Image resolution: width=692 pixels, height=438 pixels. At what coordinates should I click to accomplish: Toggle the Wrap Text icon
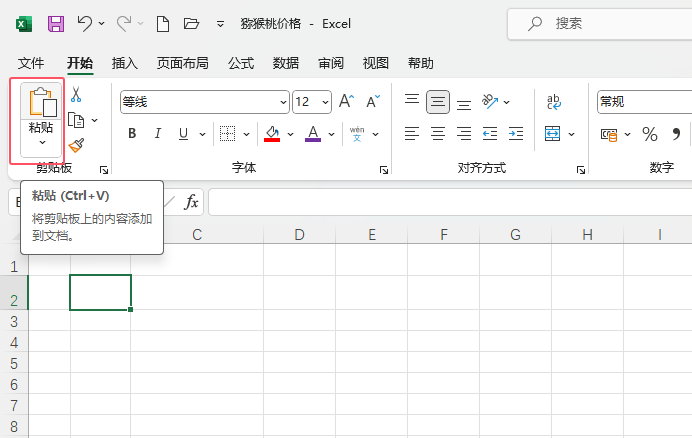(553, 102)
